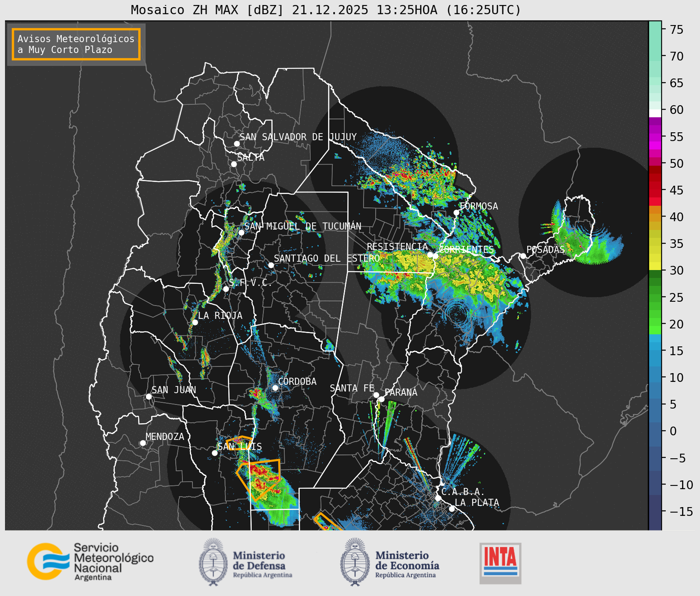Click the LA RIOJA label

click(x=220, y=316)
